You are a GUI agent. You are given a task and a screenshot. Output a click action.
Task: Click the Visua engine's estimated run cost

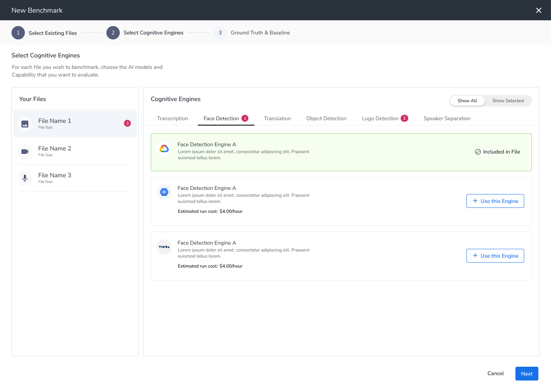pyautogui.click(x=210, y=266)
